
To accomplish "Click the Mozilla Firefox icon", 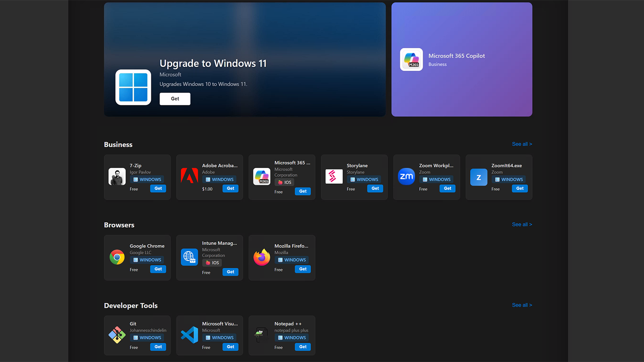I will click(x=262, y=257).
